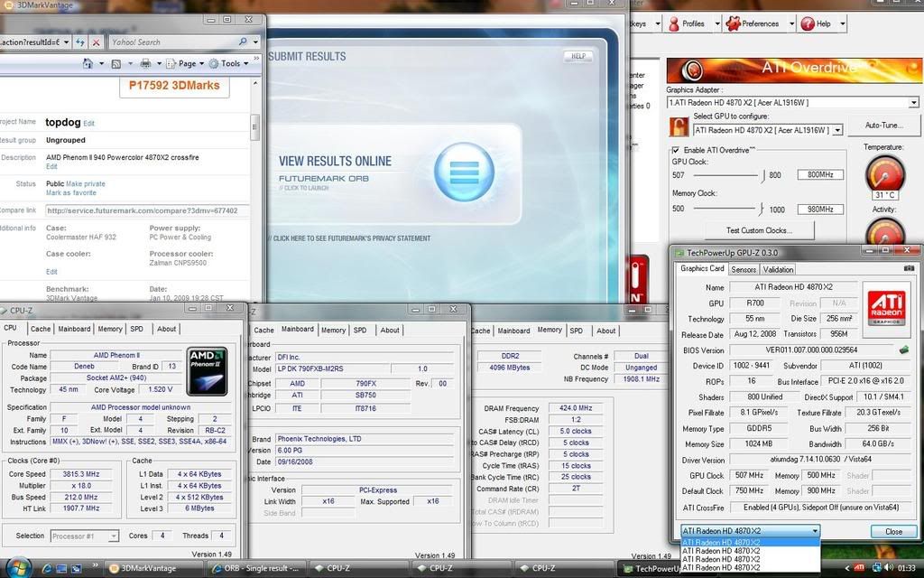Click the Auto-Tune button
Viewport: 924px width, 578px height.
point(884,125)
